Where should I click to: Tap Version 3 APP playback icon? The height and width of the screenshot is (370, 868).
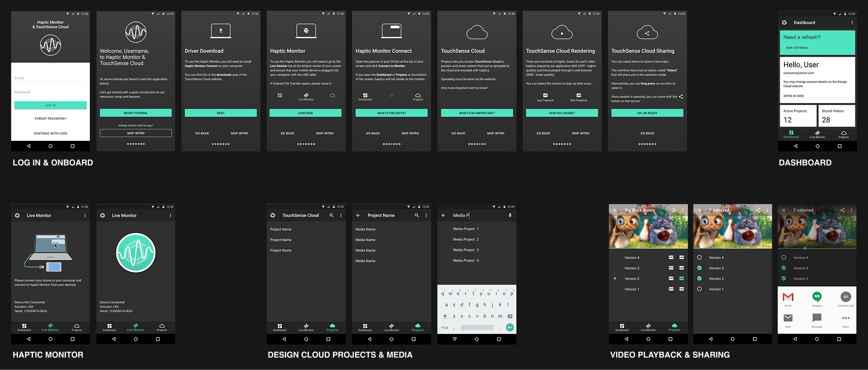671,268
